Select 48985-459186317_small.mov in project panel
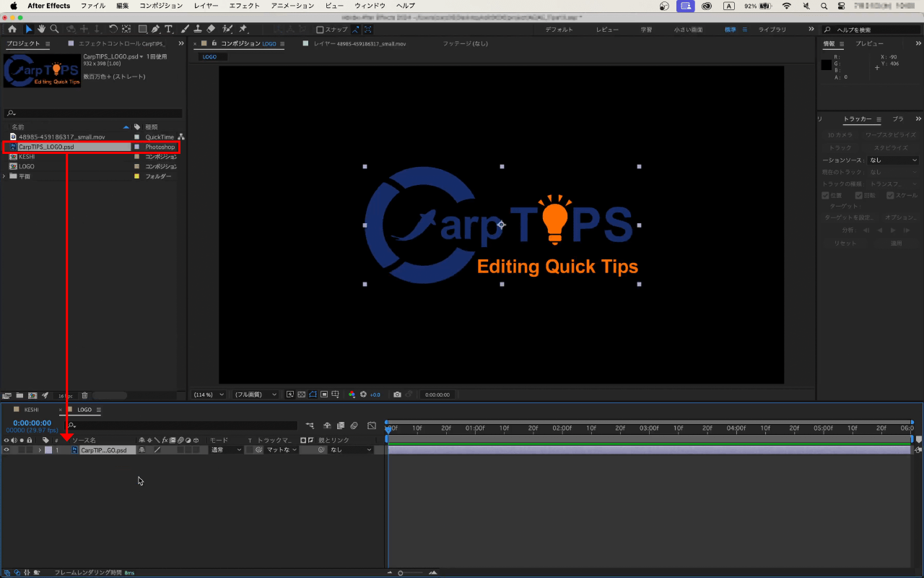Viewport: 924px width, 578px height. pos(61,137)
